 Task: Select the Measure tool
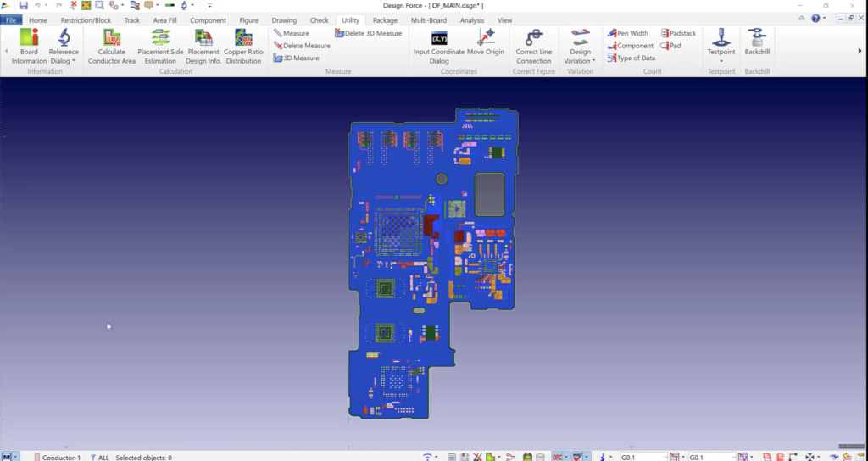coord(292,33)
